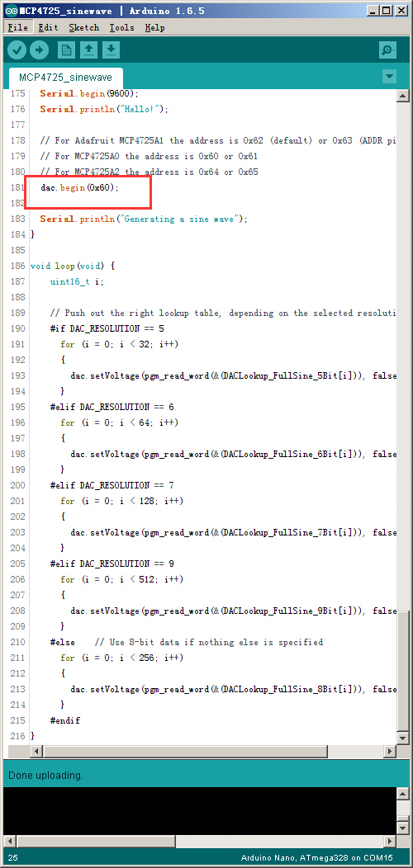Open a sketch with the Open icon

[88, 50]
